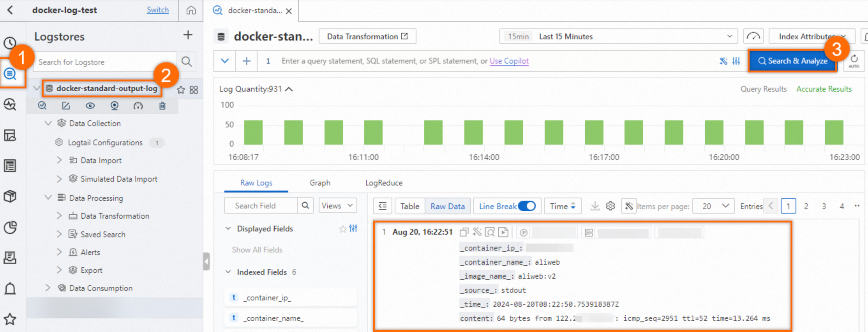This screenshot has width=868, height=332.
Task: Go to page 3 of entries
Action: [x=824, y=206]
